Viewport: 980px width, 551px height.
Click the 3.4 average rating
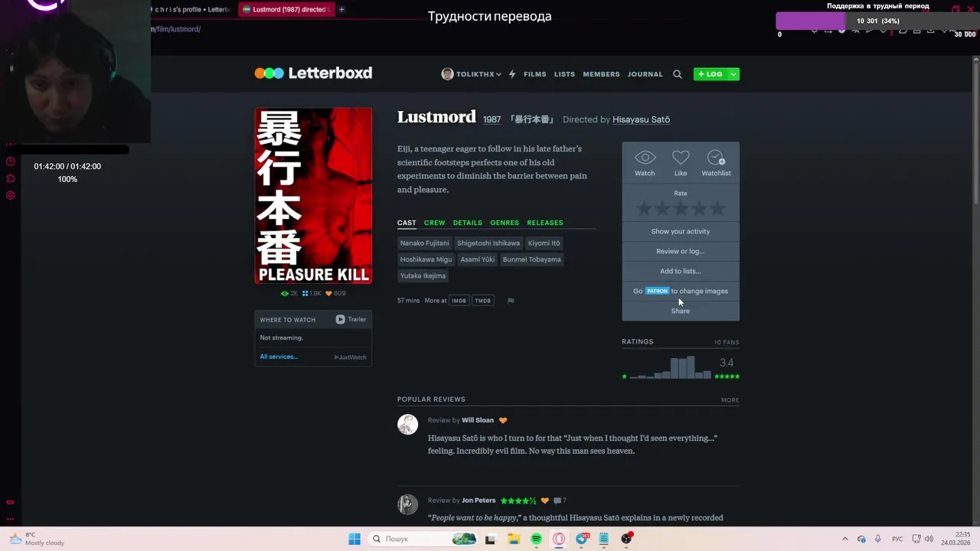click(x=727, y=363)
